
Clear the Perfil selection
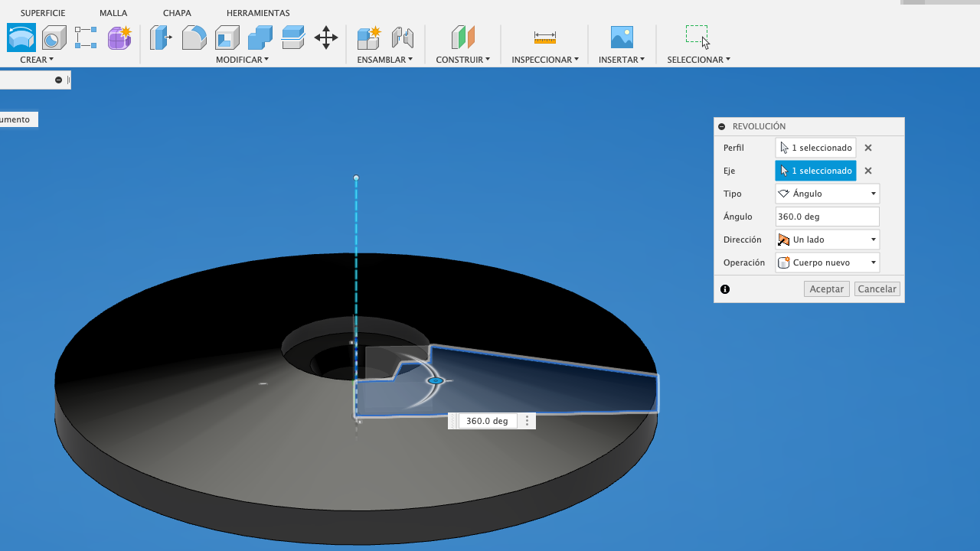868,148
